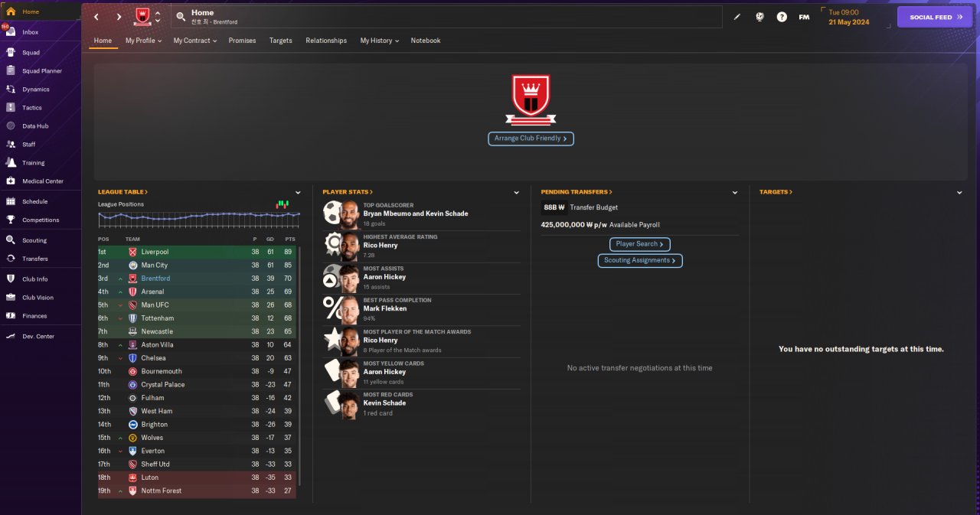This screenshot has height=515, width=980.
Task: Open the Notebook tab
Action: tap(426, 41)
